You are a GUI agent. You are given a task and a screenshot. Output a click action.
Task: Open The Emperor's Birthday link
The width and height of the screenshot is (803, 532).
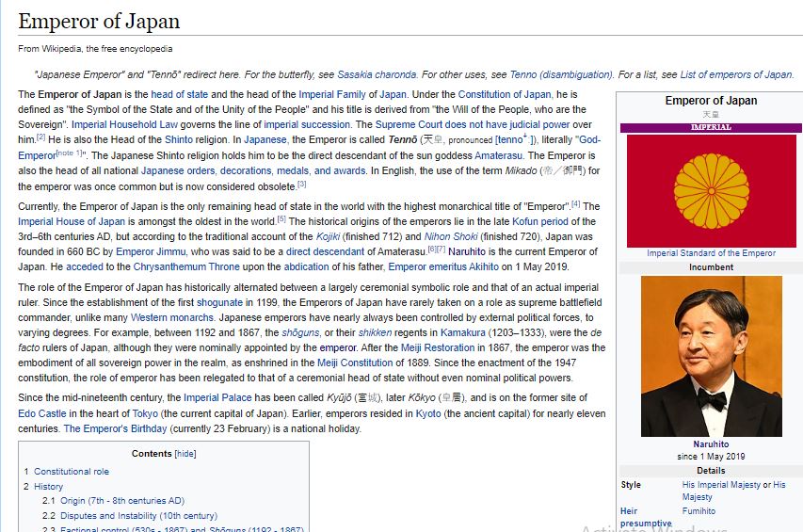click(115, 429)
